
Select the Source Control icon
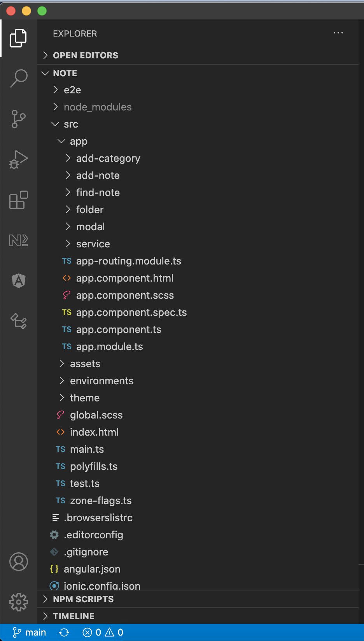[x=18, y=119]
